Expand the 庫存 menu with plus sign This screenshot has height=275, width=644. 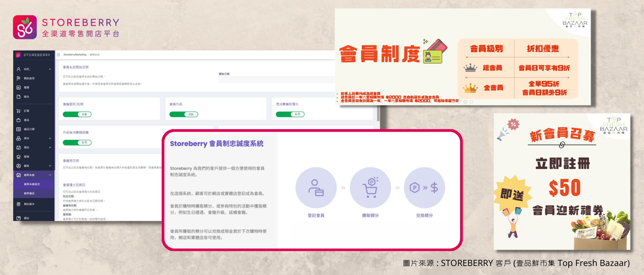click(50, 138)
